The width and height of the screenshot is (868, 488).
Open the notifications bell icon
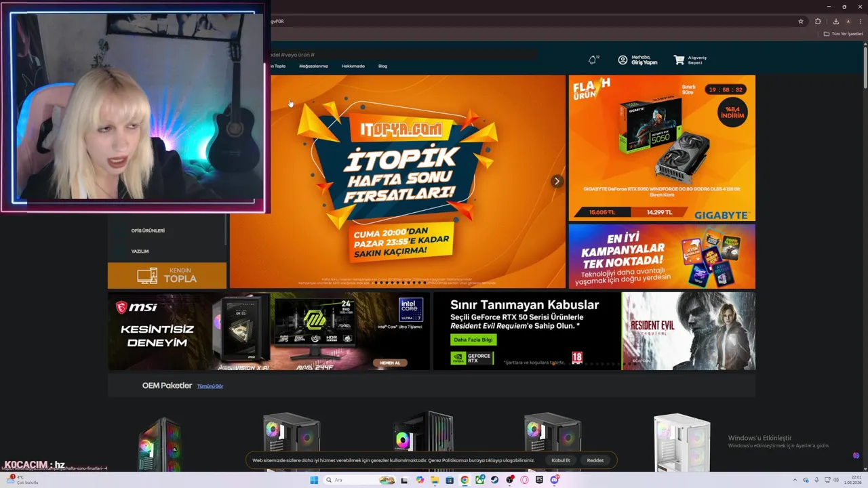point(593,60)
